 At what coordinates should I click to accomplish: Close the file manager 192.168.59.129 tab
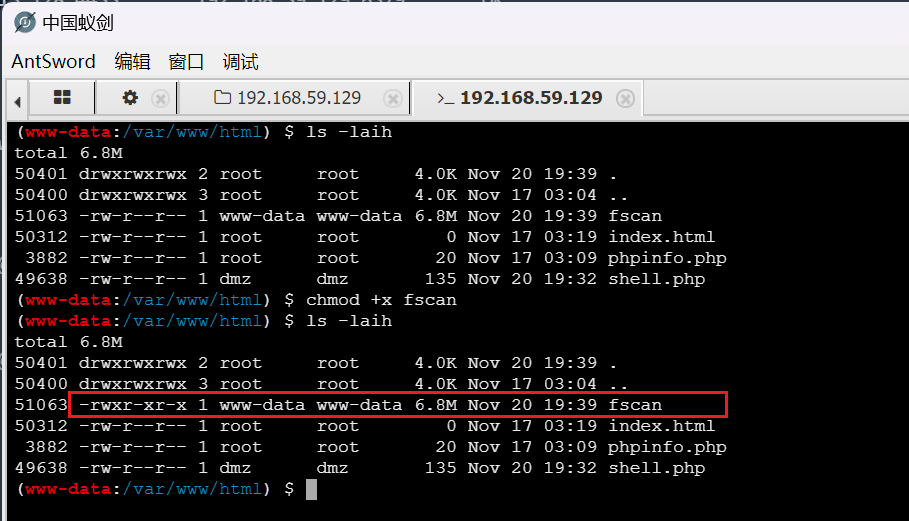[393, 99]
